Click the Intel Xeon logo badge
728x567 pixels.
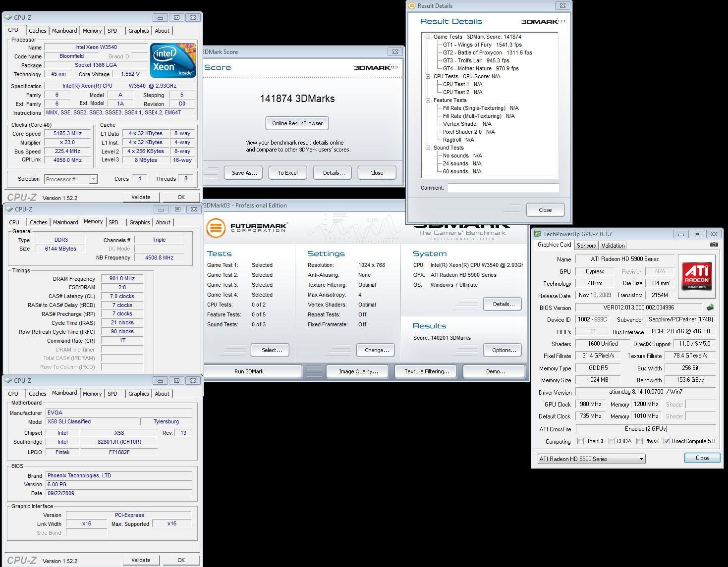point(173,60)
